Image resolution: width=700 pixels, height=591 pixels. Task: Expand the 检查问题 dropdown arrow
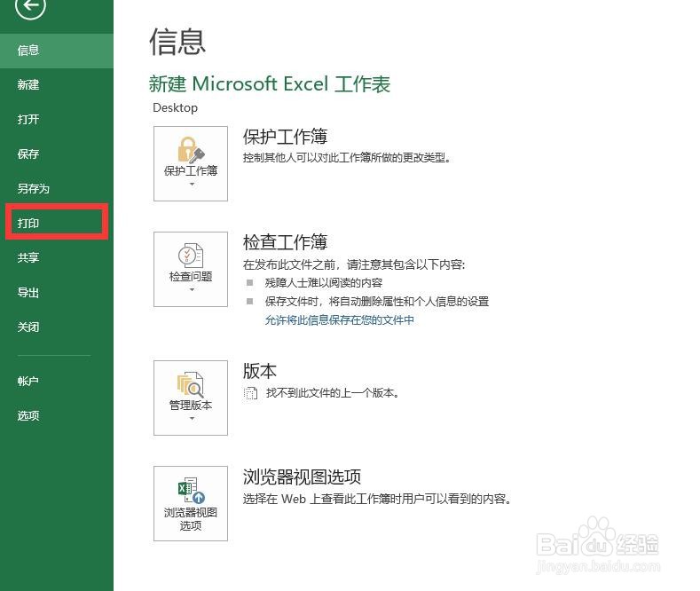click(192, 289)
